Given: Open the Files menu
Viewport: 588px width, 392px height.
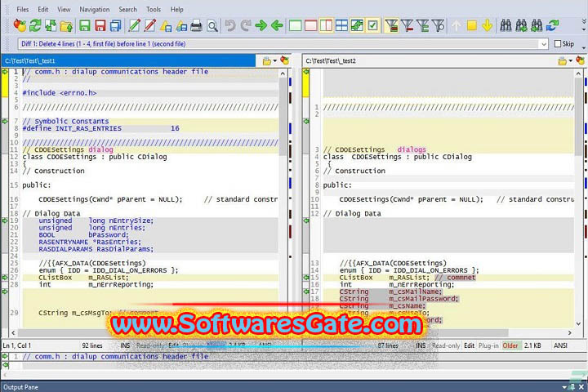Looking at the screenshot, I should [23, 9].
